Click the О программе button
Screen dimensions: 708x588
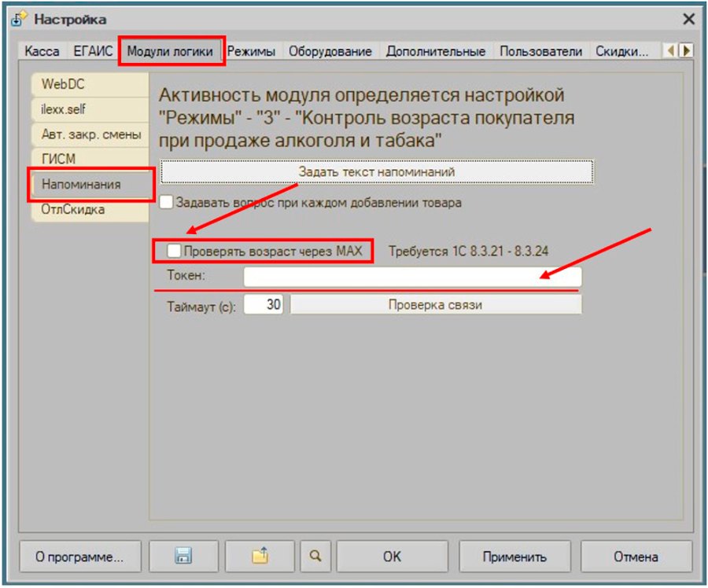point(80,556)
